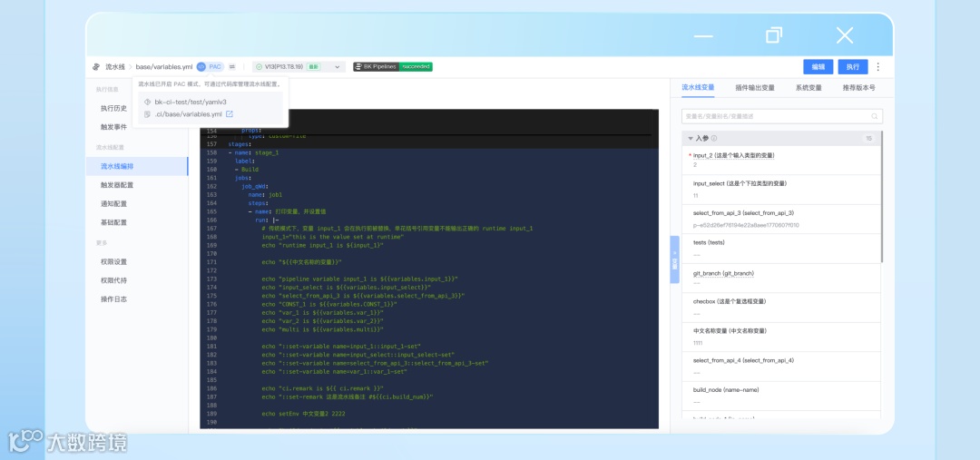Image resolution: width=980 pixels, height=460 pixels.
Task: Select the select_from_api_4 variable row
Action: [x=781, y=367]
